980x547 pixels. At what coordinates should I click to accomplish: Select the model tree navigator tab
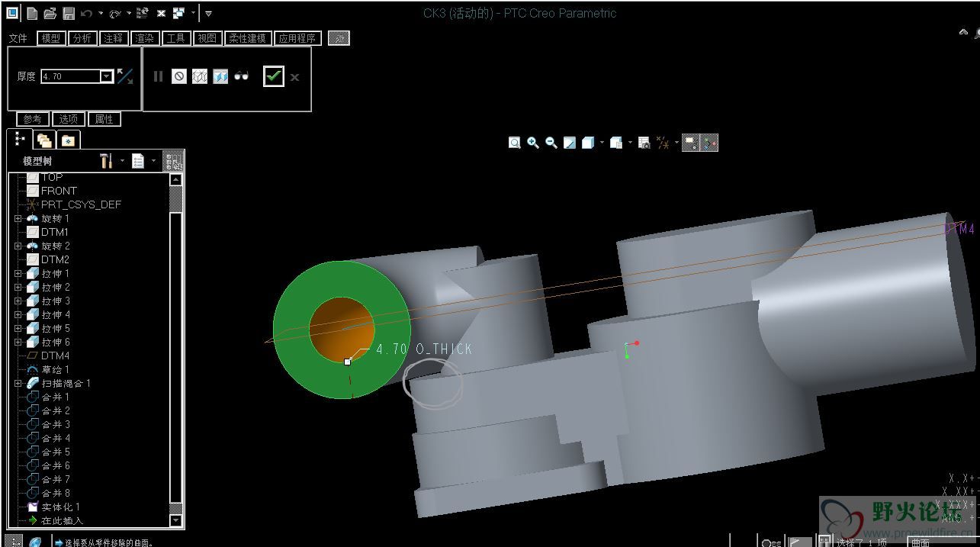(x=20, y=139)
